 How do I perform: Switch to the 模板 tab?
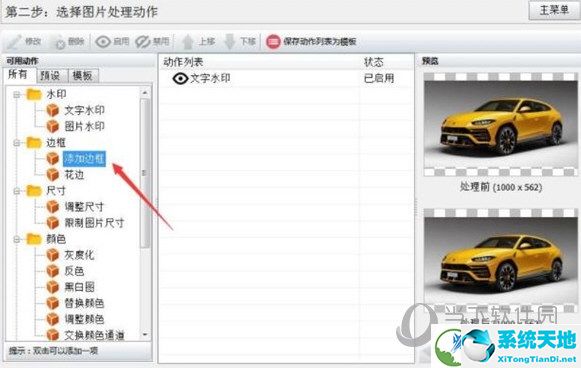point(83,76)
